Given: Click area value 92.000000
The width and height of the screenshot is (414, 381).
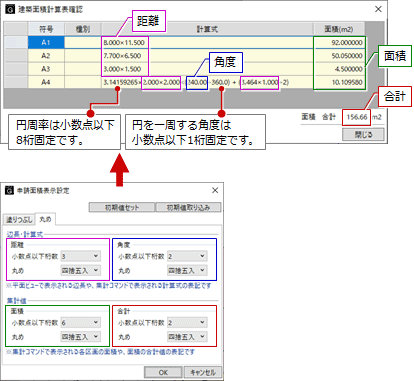Looking at the screenshot, I should pyautogui.click(x=339, y=43).
